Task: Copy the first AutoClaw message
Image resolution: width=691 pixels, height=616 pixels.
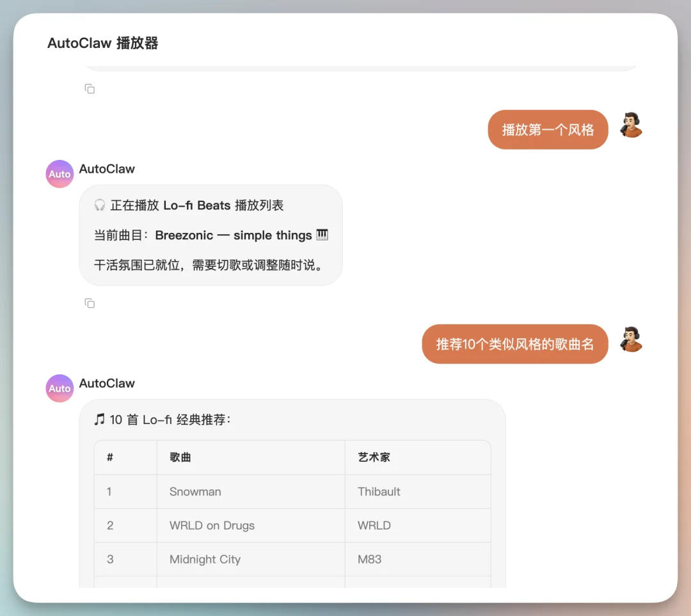Action: 90,88
